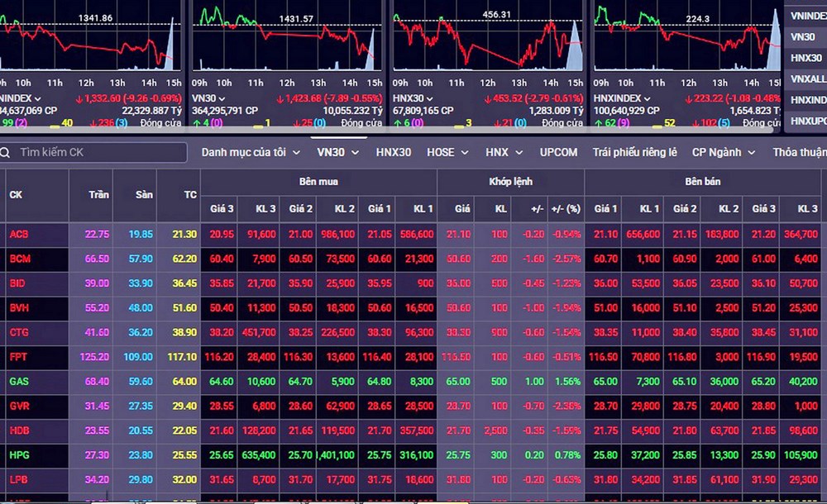
Task: Click BCM floor price 57.90
Action: coord(141,259)
